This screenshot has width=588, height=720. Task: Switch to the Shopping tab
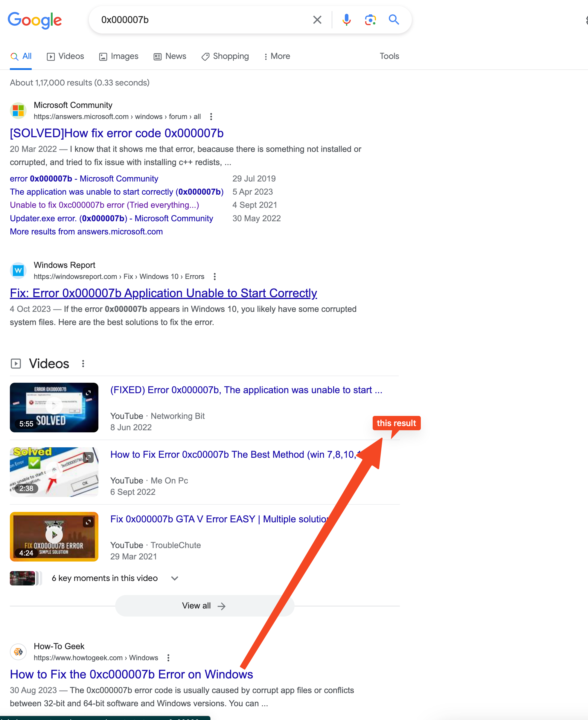point(225,56)
